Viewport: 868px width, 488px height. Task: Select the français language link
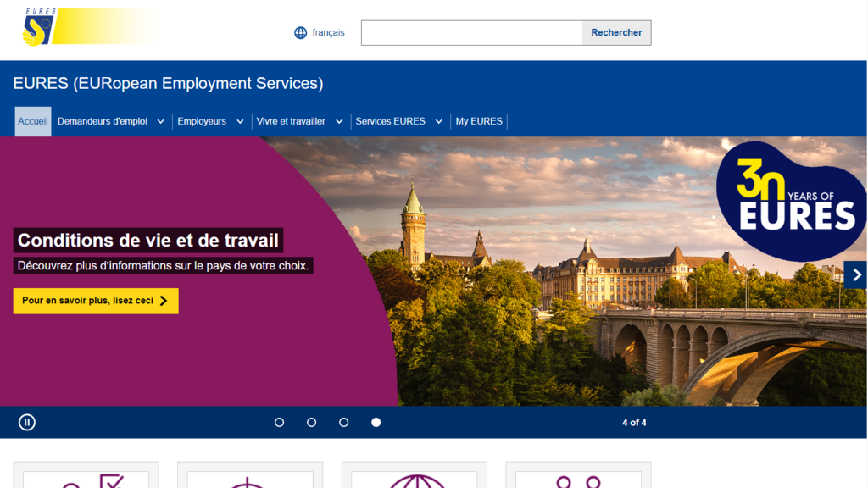[328, 33]
